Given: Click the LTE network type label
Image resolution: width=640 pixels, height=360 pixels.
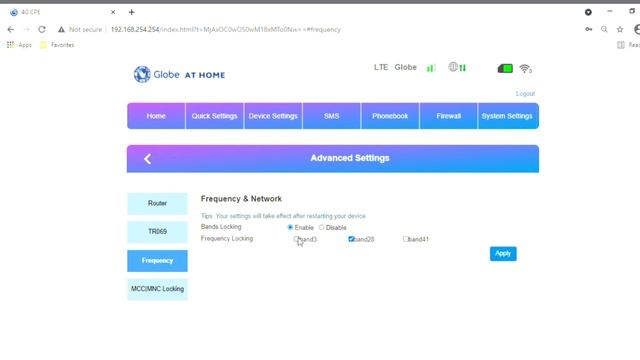Looking at the screenshot, I should coord(381,67).
